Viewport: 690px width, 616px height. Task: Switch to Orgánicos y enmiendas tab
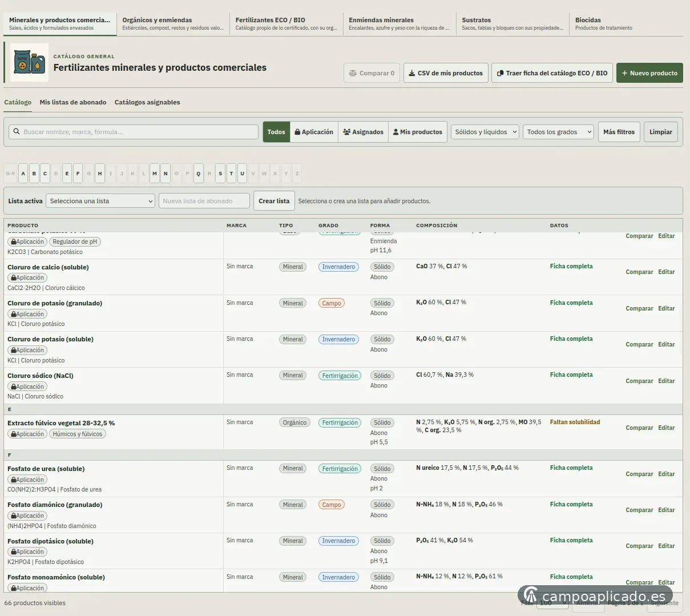pyautogui.click(x=173, y=23)
